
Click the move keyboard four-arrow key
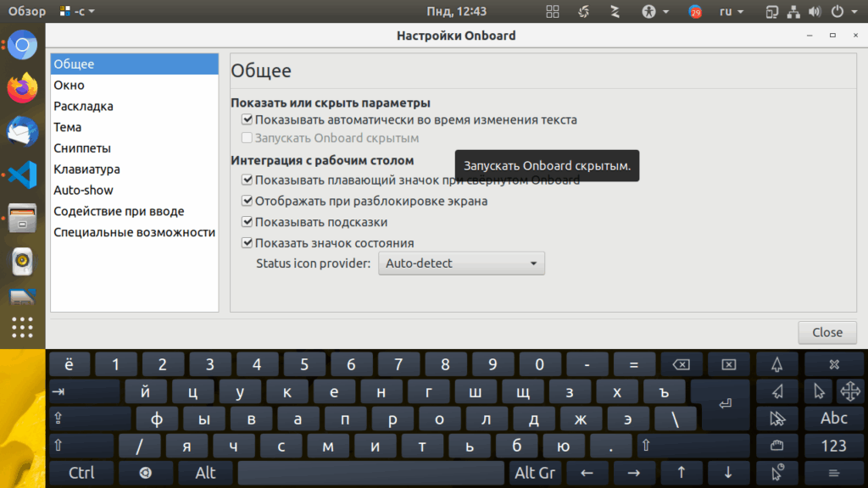tap(850, 391)
